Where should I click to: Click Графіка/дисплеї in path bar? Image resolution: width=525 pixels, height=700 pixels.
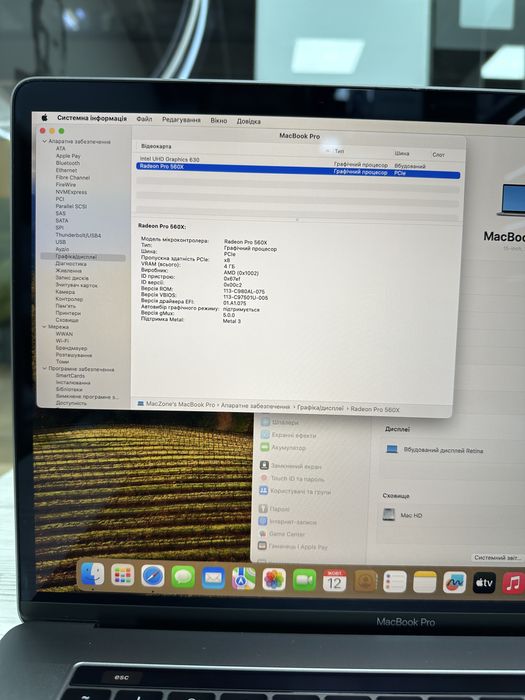point(320,408)
